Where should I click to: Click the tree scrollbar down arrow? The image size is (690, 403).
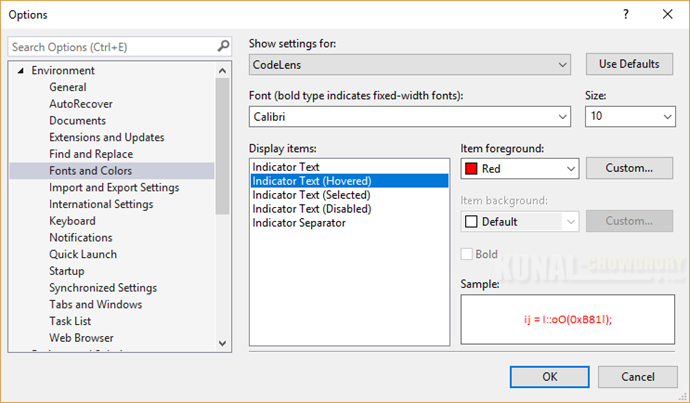click(222, 343)
